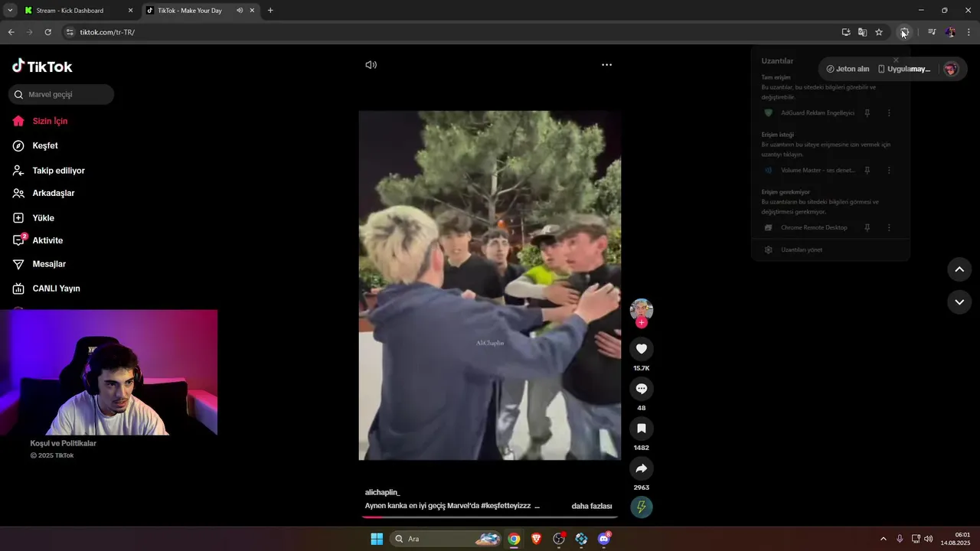This screenshot has height=551, width=980.
Task: Click the TikTok logo
Action: (x=42, y=66)
